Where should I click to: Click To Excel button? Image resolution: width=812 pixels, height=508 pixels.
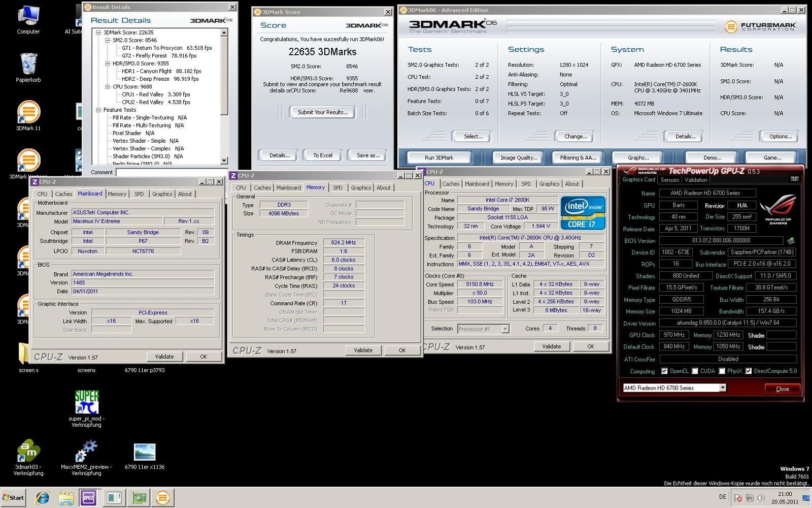323,155
